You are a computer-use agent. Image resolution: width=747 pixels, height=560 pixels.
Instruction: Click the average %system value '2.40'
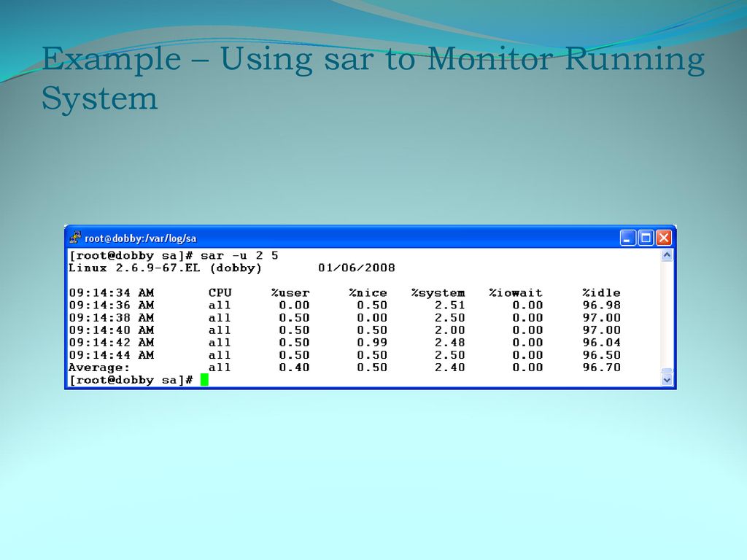[449, 367]
